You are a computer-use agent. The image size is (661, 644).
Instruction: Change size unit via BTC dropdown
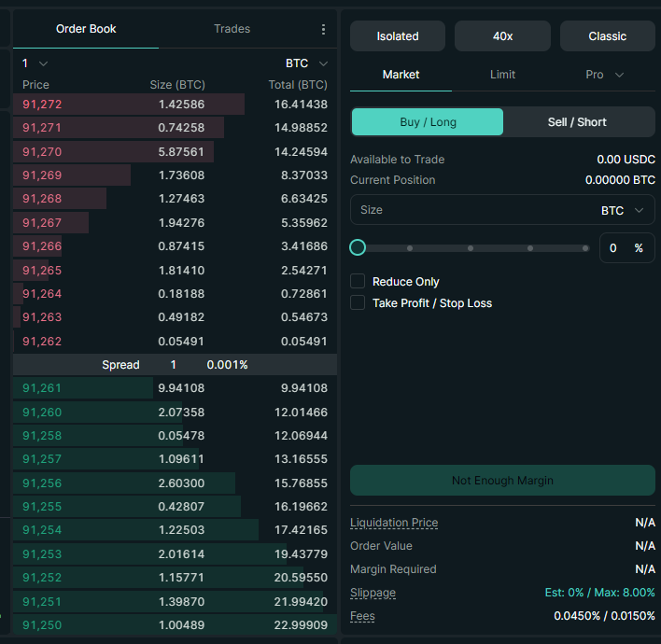tap(622, 211)
